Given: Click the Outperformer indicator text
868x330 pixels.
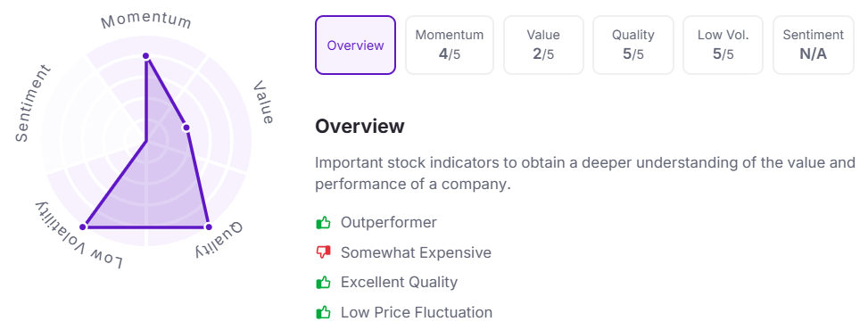Looking at the screenshot, I should [389, 223].
